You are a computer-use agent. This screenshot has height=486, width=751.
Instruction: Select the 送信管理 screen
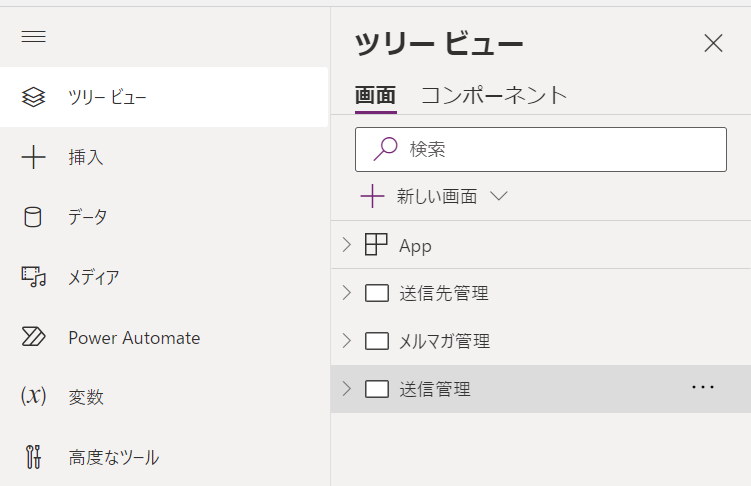click(541, 389)
